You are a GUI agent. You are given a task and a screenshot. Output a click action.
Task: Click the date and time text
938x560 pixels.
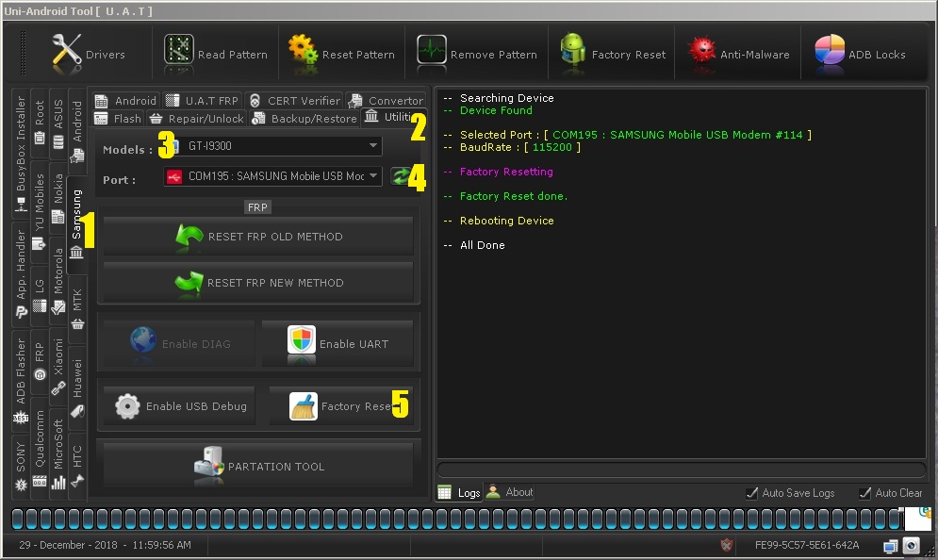[x=106, y=545]
